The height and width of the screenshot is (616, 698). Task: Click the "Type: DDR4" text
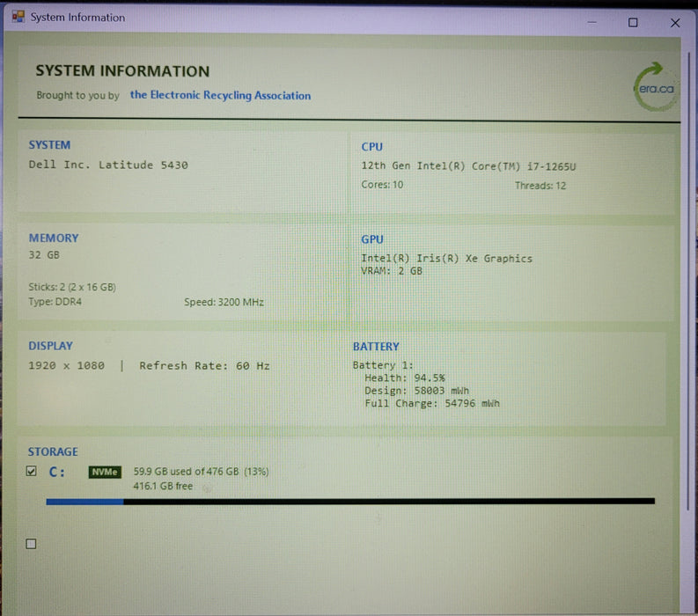point(55,302)
